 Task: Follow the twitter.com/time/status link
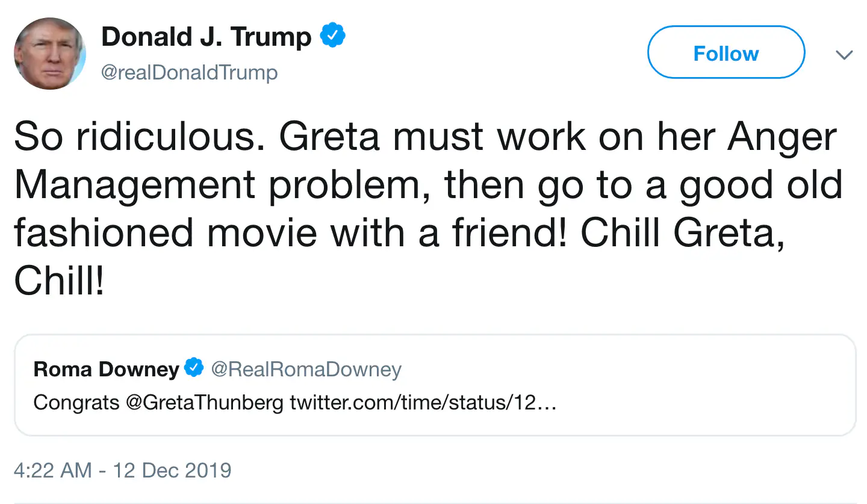pyautogui.click(x=423, y=402)
